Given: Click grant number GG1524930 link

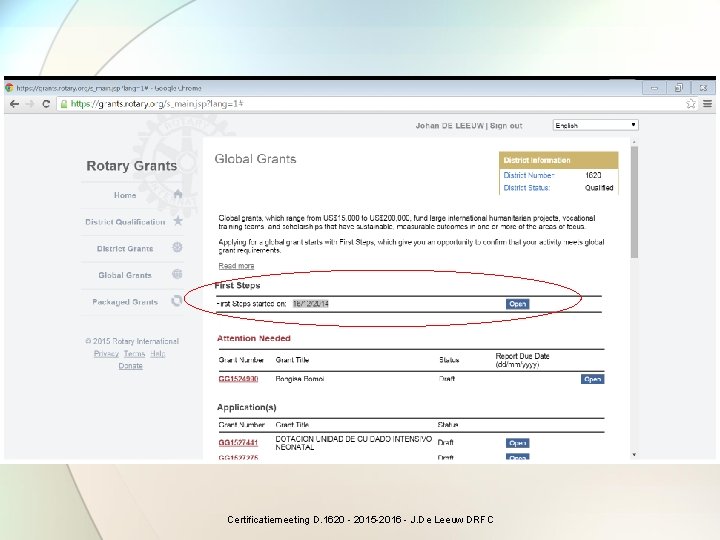Looking at the screenshot, I should tap(238, 379).
